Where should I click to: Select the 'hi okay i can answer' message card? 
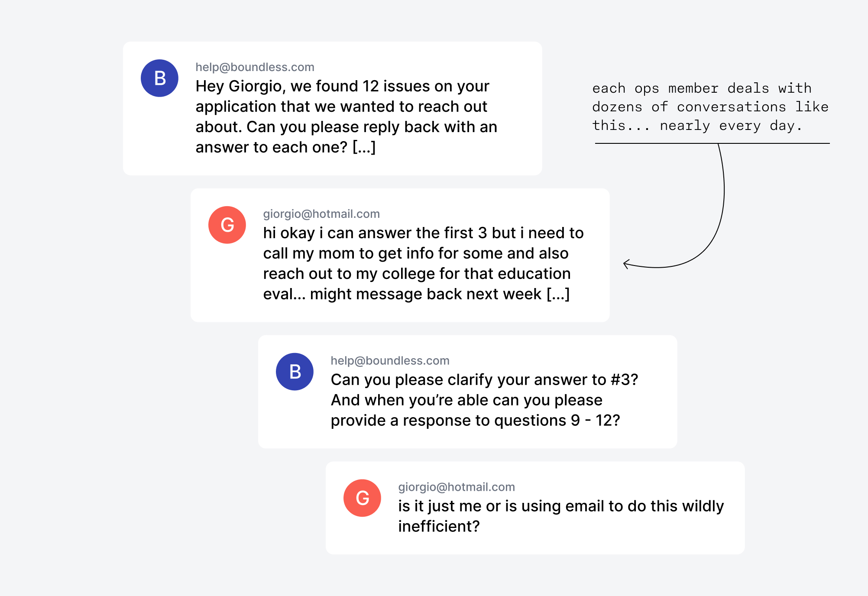[x=400, y=255]
